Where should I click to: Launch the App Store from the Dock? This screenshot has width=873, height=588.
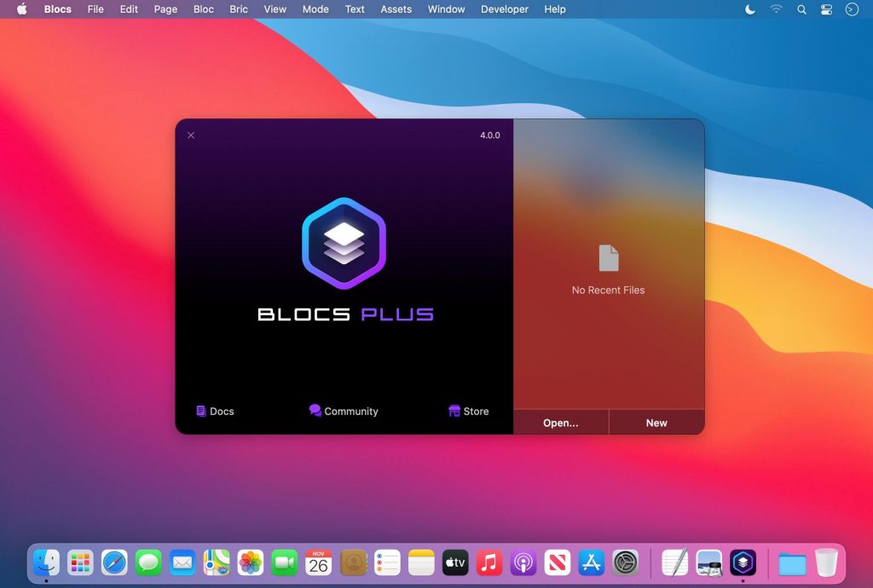click(591, 562)
